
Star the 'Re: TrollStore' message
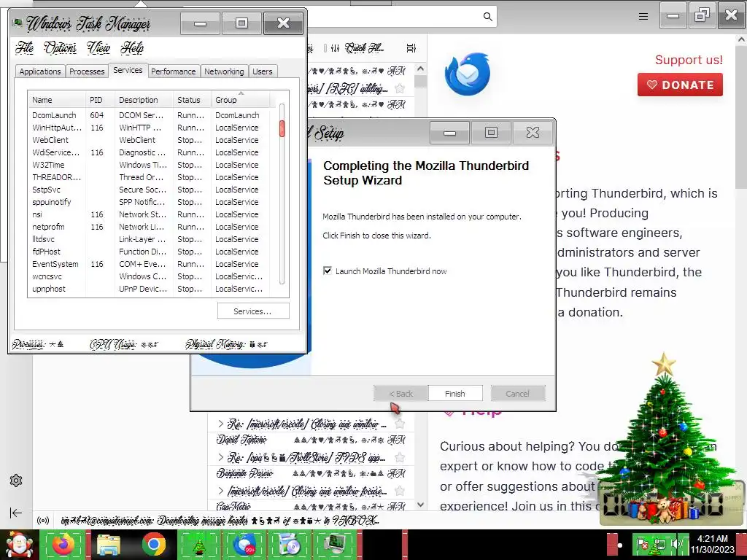(x=400, y=458)
